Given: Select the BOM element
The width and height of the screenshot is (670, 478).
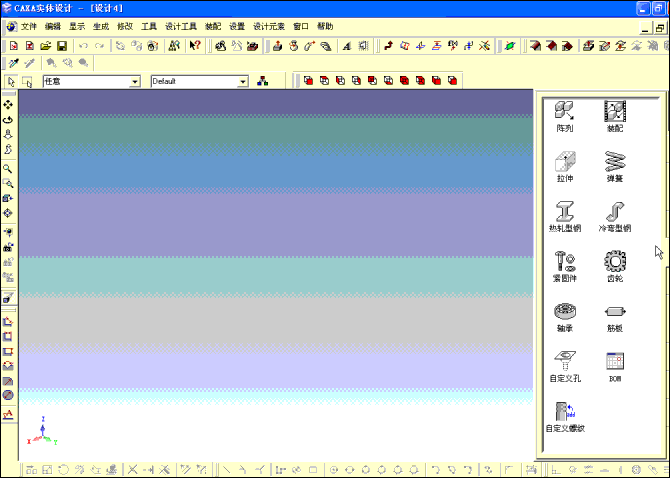Looking at the screenshot, I should click(615, 367).
